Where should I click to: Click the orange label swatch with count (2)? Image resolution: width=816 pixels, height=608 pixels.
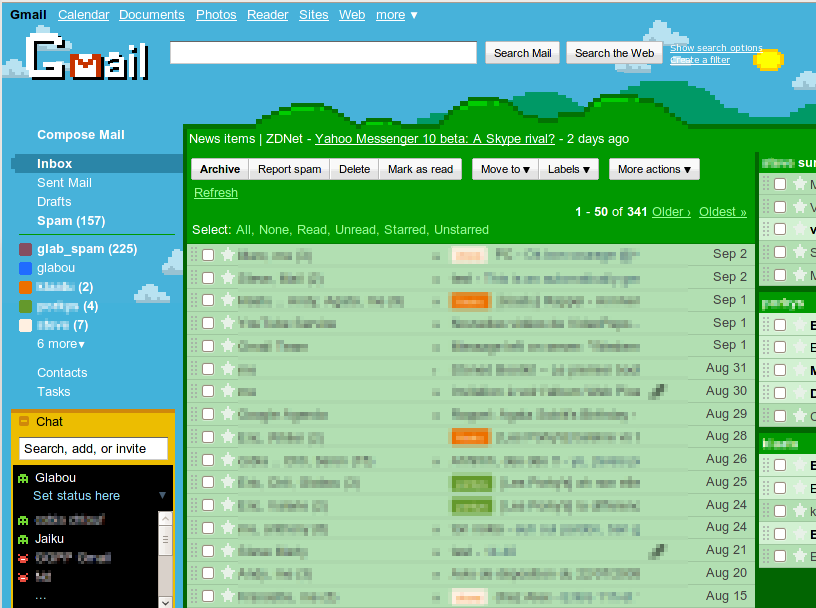[26, 287]
